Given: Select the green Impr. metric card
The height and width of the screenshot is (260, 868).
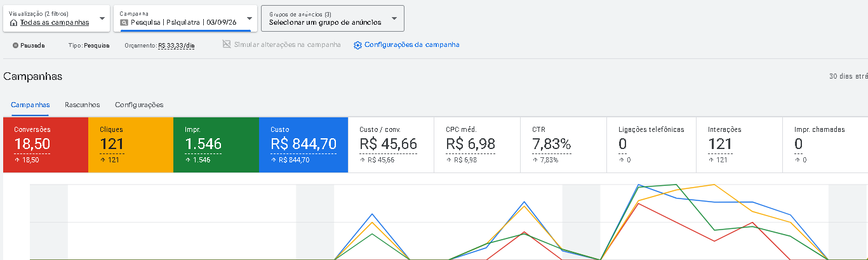Looking at the screenshot, I should [216, 145].
